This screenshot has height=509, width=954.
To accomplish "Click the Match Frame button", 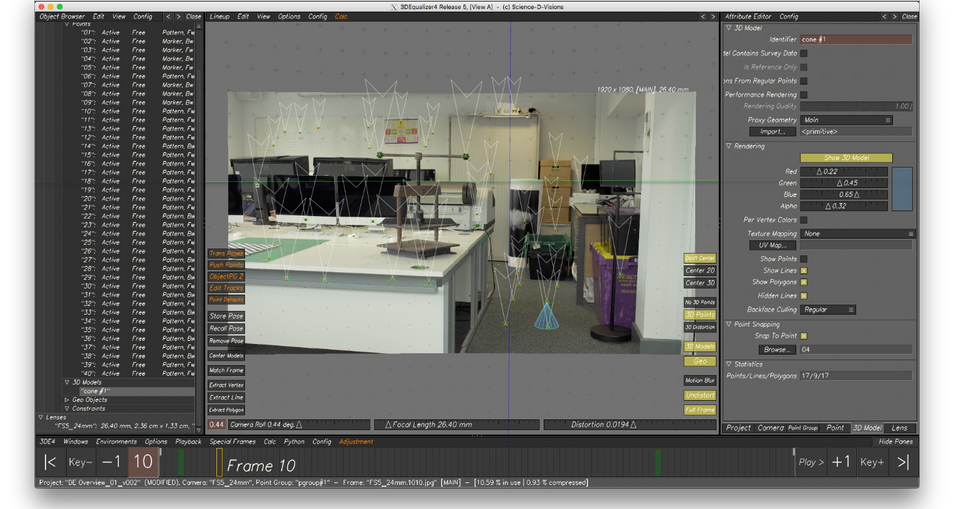I will (226, 370).
